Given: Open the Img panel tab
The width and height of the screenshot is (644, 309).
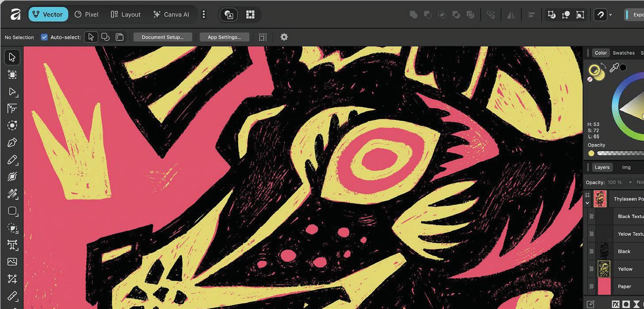Looking at the screenshot, I should [626, 168].
